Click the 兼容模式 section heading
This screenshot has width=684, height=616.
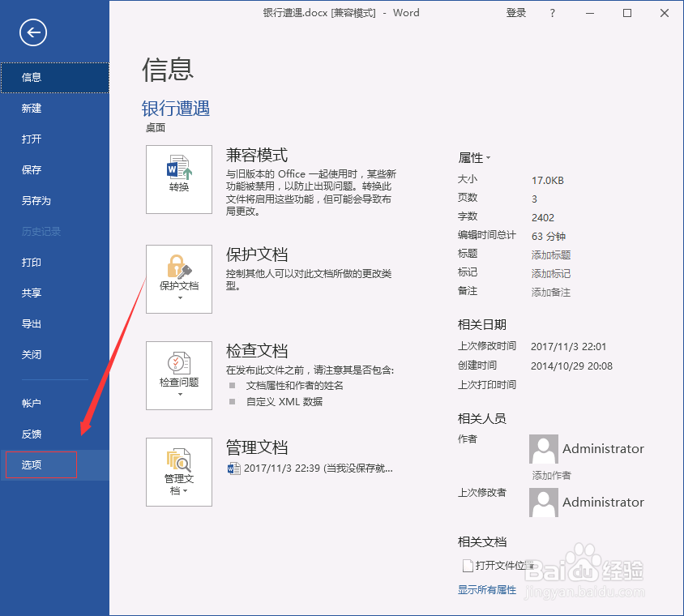257,156
